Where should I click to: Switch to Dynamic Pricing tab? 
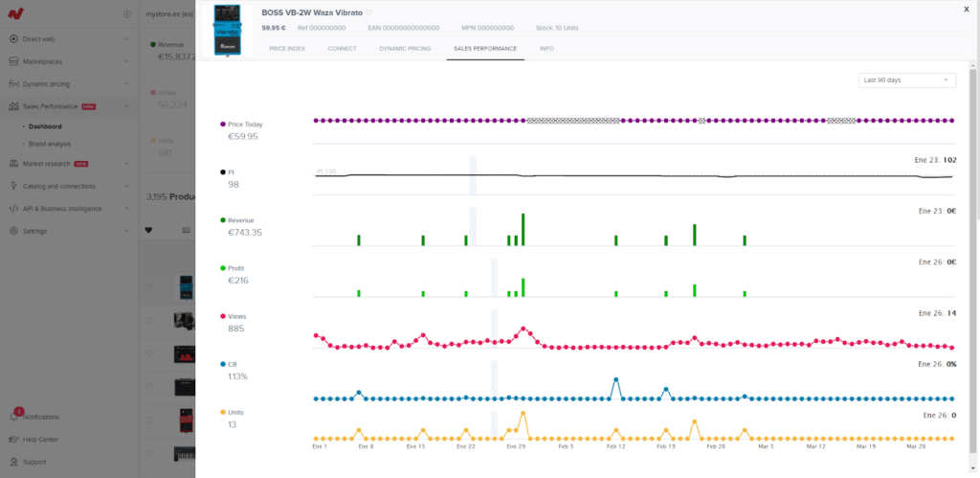coord(405,48)
